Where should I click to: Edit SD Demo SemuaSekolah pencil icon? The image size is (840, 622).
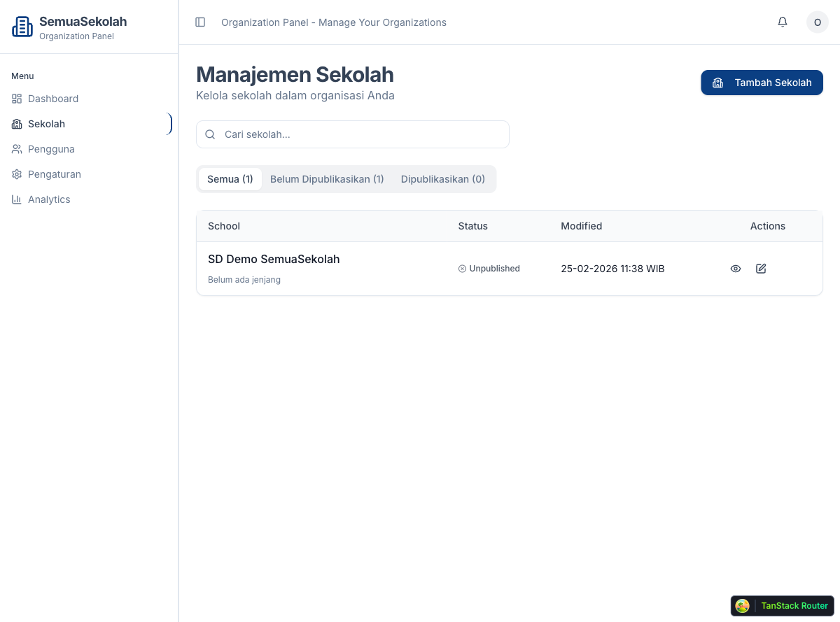[x=761, y=269]
